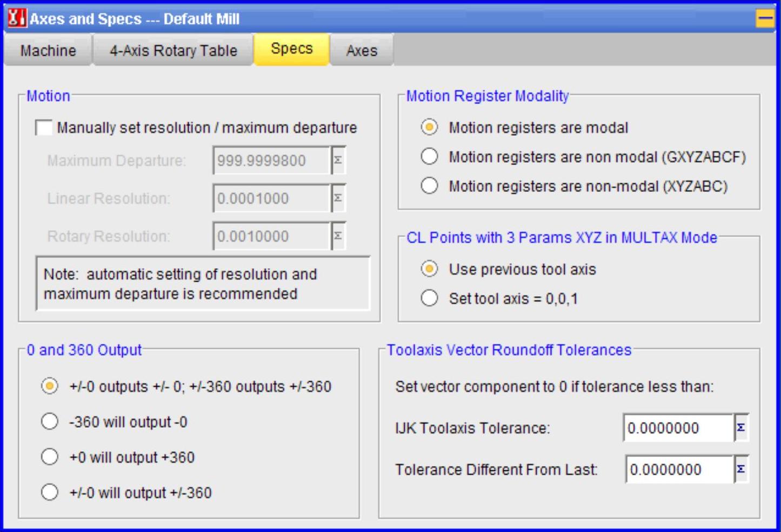Screen dimensions: 781x532
Task: Select -360 will output -0 option
Action: (x=50, y=422)
